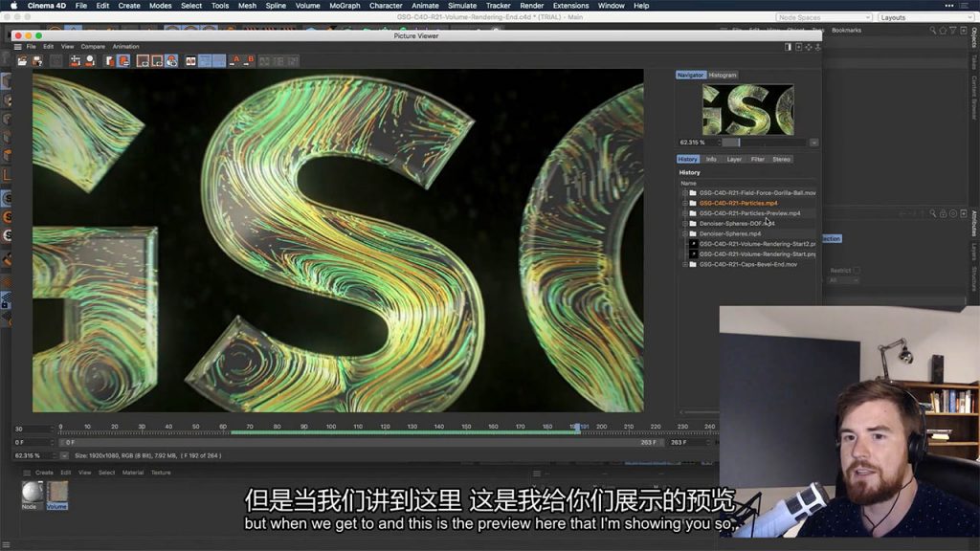Open the Picture Viewer File menu
Image resolution: width=980 pixels, height=551 pixels.
(31, 47)
